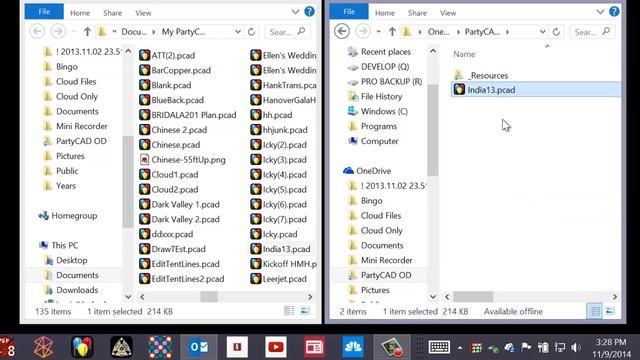The width and height of the screenshot is (640, 360).
Task: Open the touch keyboard from taskbar
Action: pyautogui.click(x=439, y=347)
